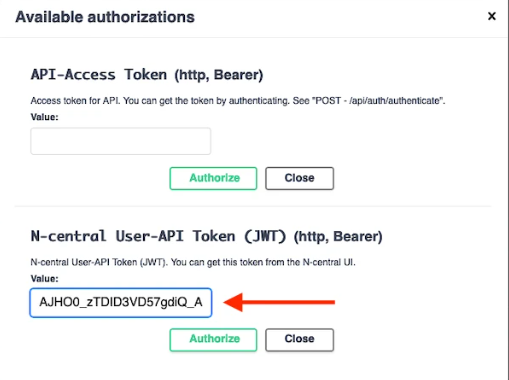Image resolution: width=509 pixels, height=380 pixels.
Task: Authorize the API-Access Token
Action: coord(213,178)
